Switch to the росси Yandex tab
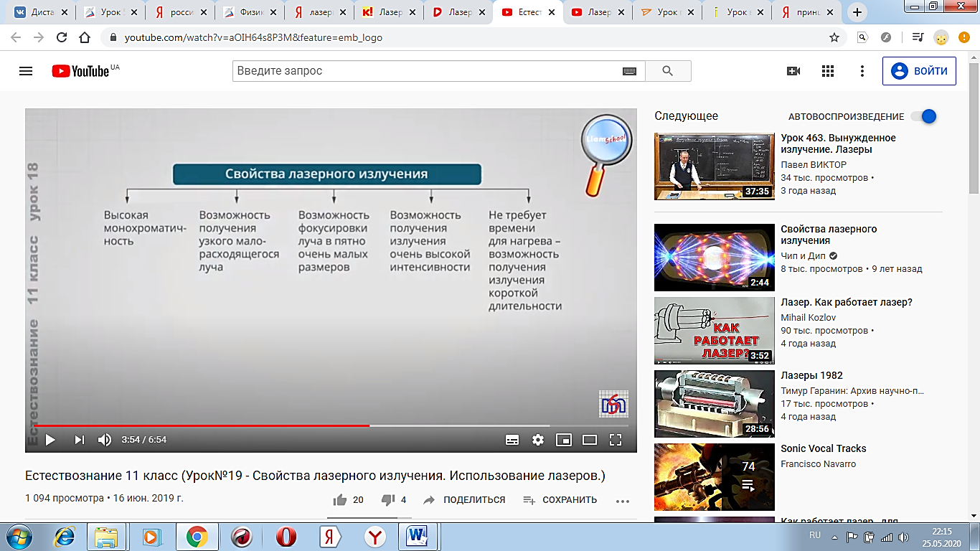Screen dimensions: 980x551 [180, 12]
